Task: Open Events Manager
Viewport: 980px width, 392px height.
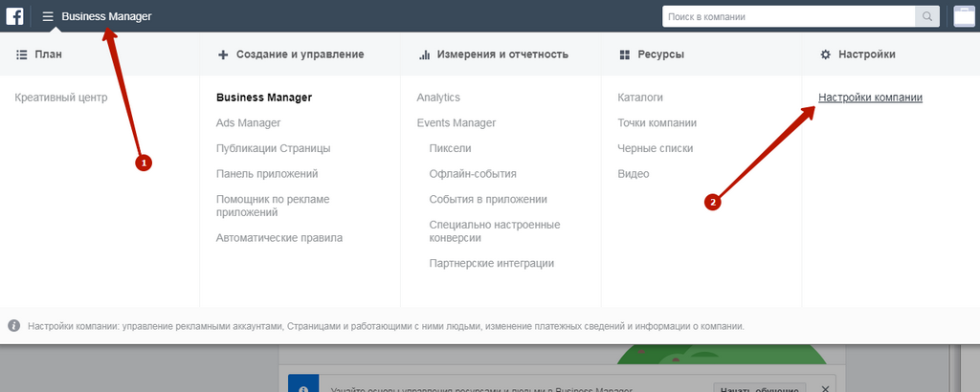Action: click(457, 123)
